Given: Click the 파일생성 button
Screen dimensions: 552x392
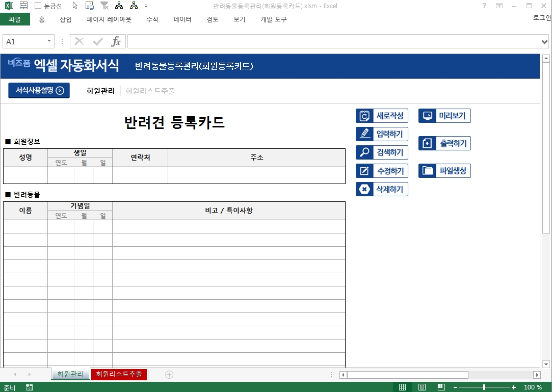Looking at the screenshot, I should point(444,171).
